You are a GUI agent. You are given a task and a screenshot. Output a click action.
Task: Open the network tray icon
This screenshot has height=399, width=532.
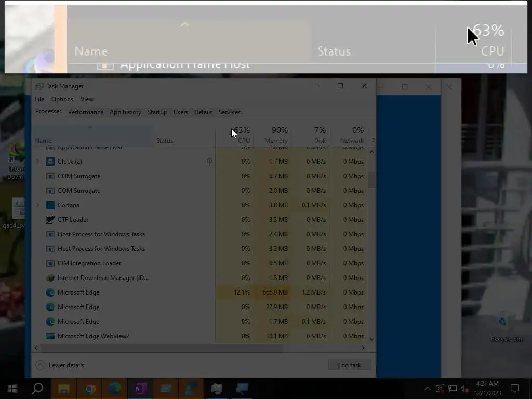[453, 389]
